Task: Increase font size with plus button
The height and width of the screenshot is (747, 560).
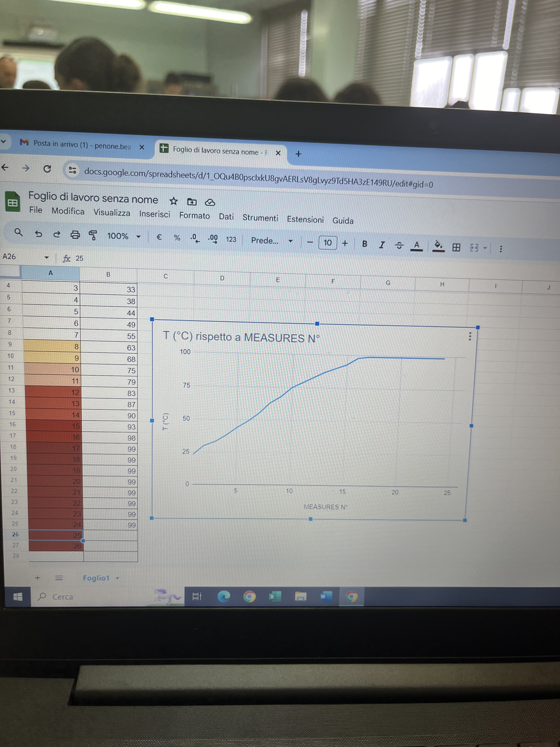Action: (x=345, y=243)
